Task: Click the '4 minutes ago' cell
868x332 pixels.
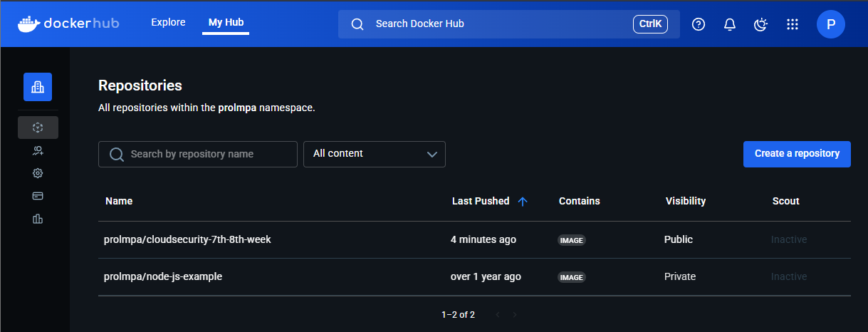Action: click(x=483, y=239)
